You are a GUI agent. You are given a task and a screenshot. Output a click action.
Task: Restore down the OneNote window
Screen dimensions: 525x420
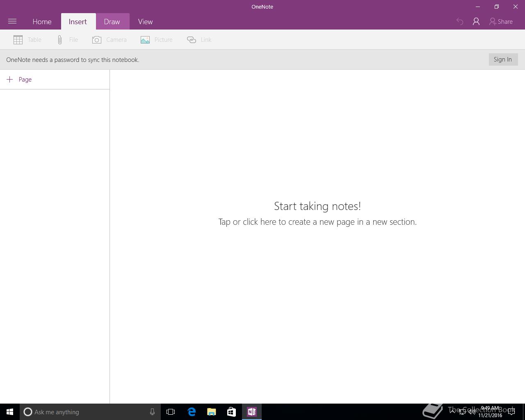coord(497,7)
